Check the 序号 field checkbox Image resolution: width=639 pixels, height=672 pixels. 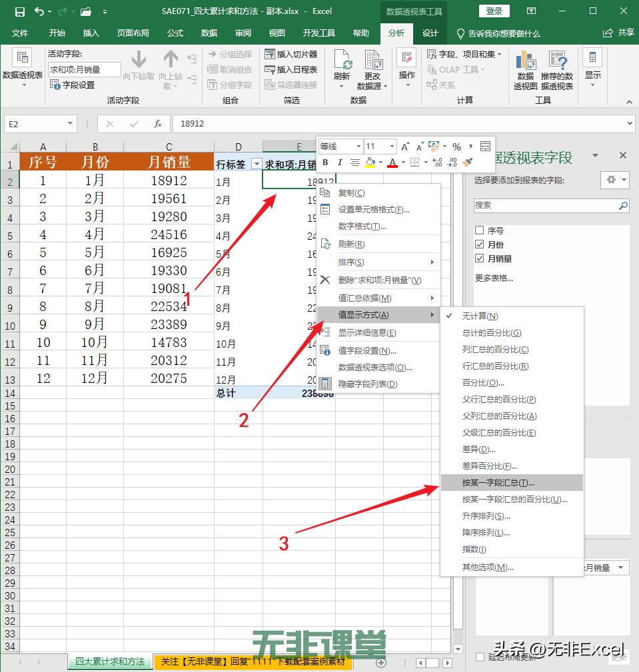point(480,229)
